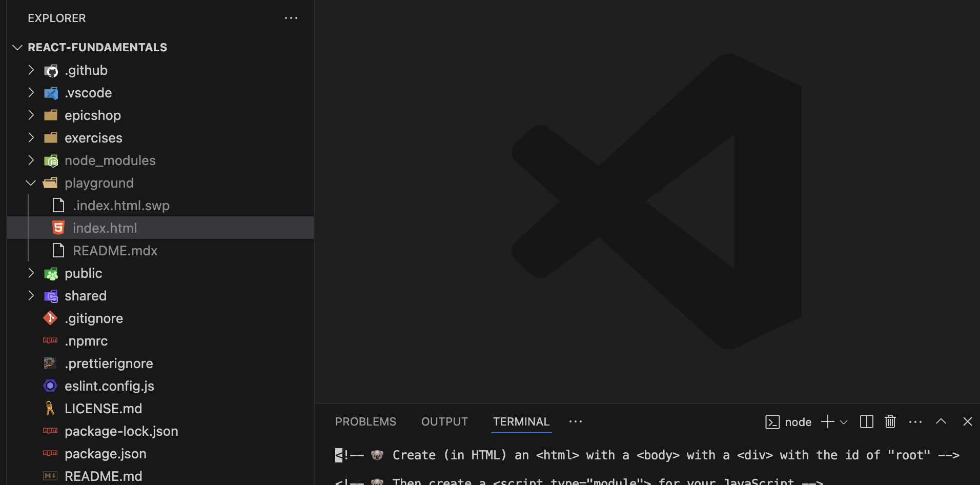980x485 pixels.
Task: Split the terminal panel
Action: [x=866, y=421]
